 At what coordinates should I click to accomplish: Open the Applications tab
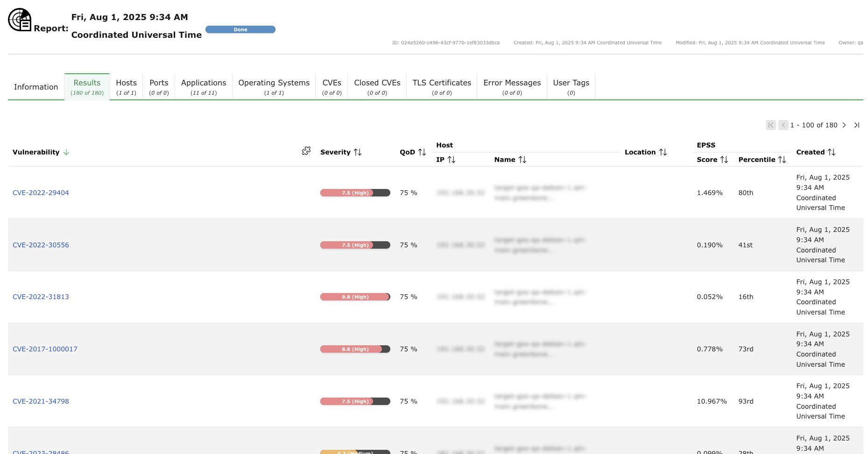204,87
